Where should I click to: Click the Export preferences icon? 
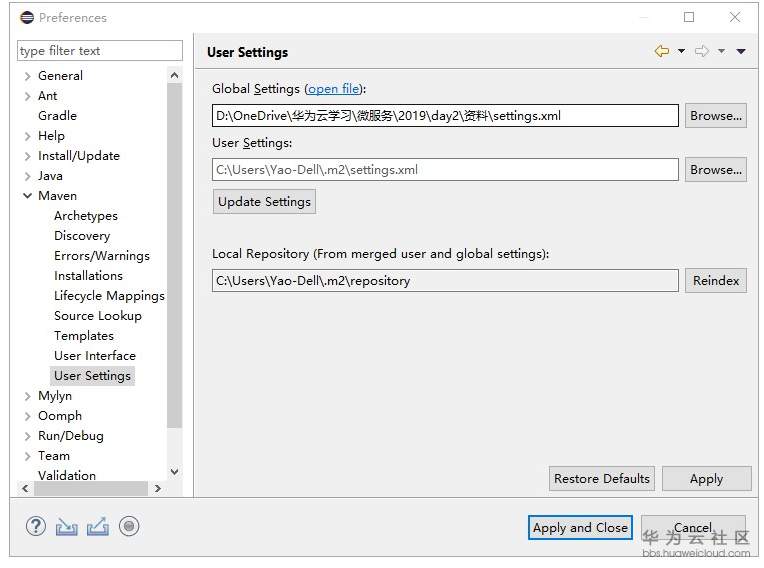97,526
